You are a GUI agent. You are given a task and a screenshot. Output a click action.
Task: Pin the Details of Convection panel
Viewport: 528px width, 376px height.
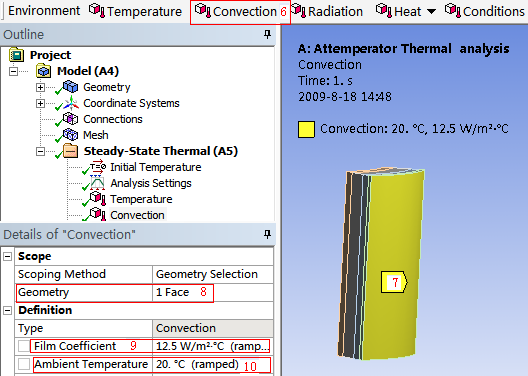tap(267, 234)
